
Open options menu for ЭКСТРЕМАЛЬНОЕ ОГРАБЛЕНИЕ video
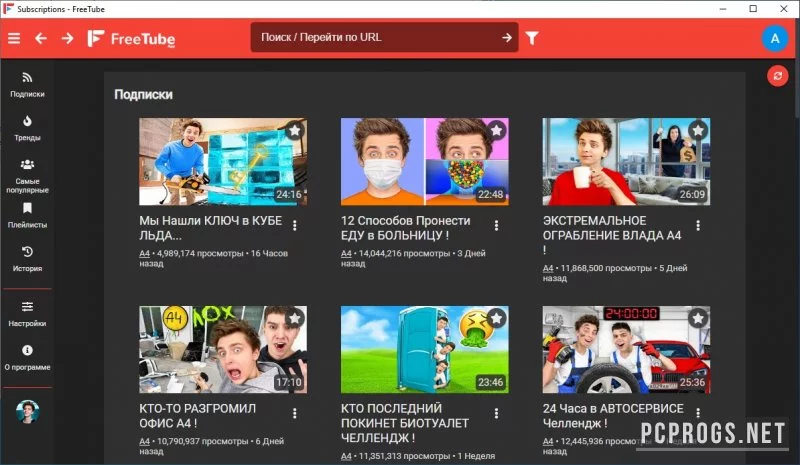pyautogui.click(x=697, y=225)
